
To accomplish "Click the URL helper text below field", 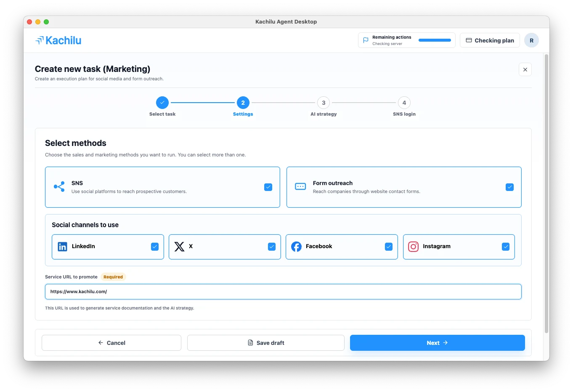I will pyautogui.click(x=119, y=308).
